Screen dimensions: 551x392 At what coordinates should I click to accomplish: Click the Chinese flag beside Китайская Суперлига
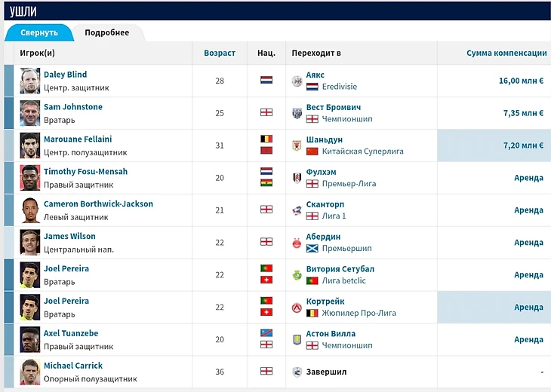click(312, 152)
